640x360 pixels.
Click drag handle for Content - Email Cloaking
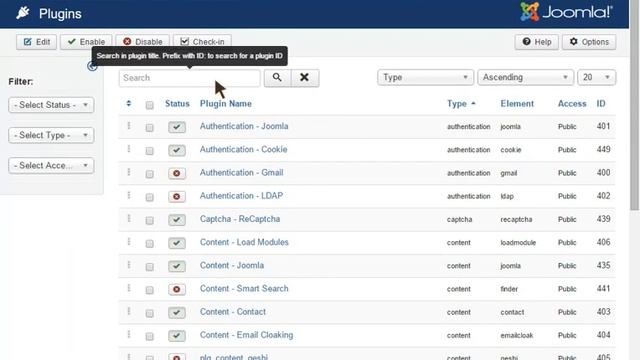(129, 335)
